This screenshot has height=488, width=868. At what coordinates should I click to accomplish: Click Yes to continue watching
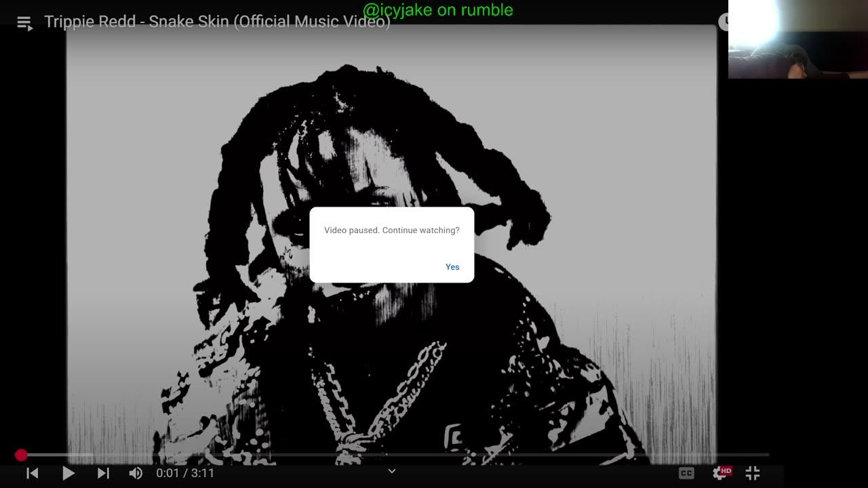click(452, 267)
